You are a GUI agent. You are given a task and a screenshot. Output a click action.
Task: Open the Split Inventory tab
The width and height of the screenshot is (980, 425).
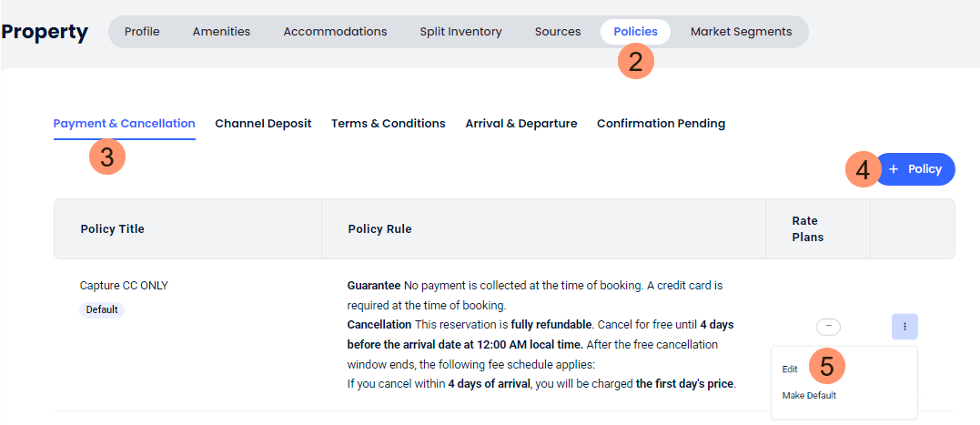460,32
